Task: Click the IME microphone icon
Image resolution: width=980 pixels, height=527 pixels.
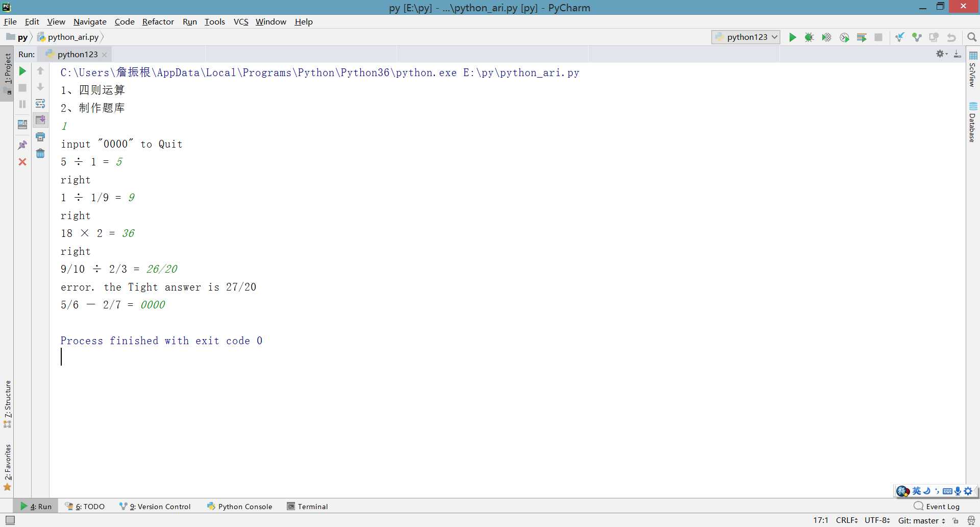Action: pyautogui.click(x=958, y=491)
